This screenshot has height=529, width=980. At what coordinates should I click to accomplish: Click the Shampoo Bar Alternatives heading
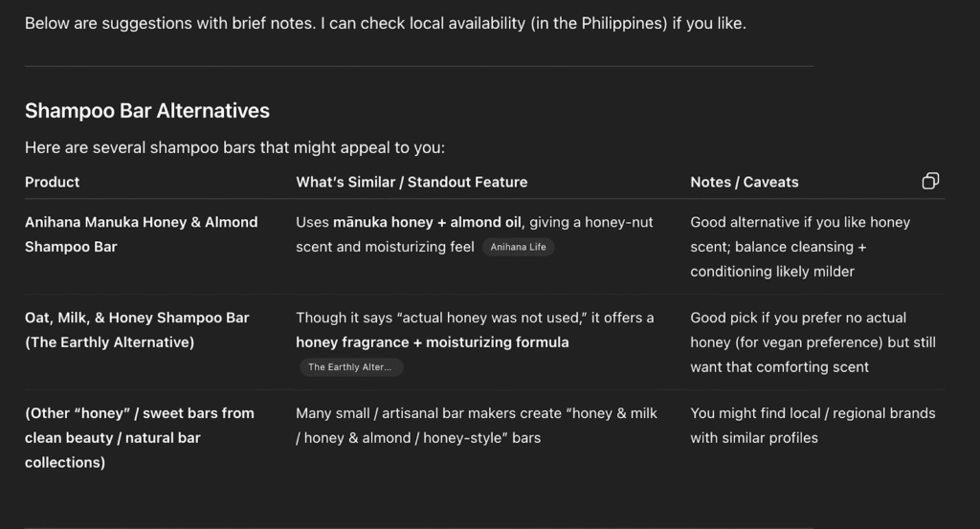click(x=147, y=111)
